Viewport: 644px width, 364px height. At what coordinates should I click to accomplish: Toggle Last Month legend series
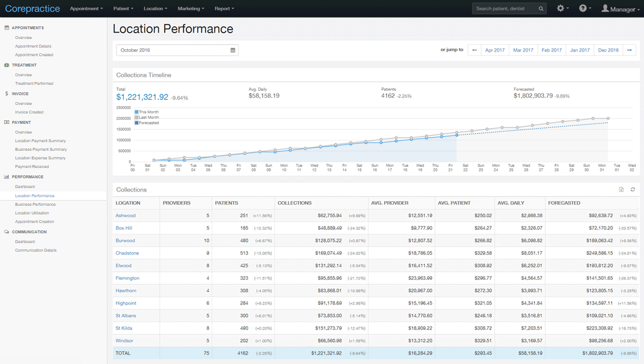(x=146, y=118)
